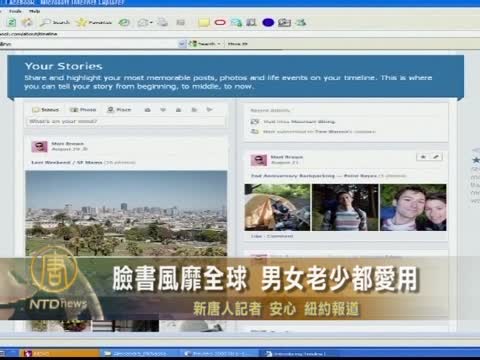
Task: Click the flag icon at composer end
Action: click(209, 110)
